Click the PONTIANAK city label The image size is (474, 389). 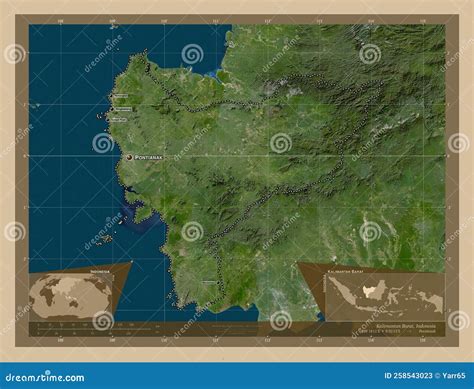click(x=148, y=157)
